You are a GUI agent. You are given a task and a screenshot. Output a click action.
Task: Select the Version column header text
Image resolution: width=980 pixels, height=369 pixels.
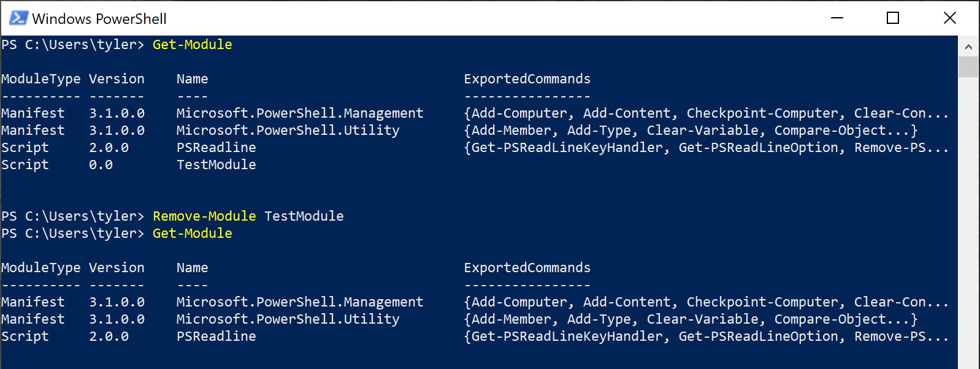pos(117,78)
